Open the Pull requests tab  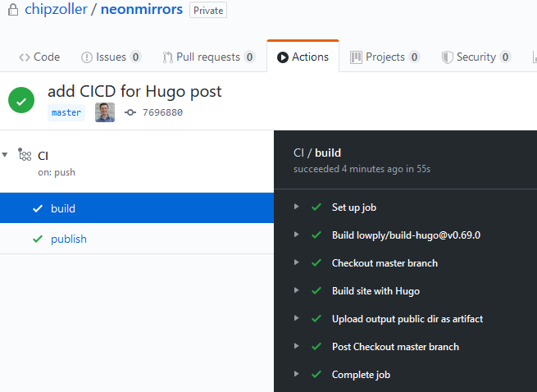(x=208, y=57)
